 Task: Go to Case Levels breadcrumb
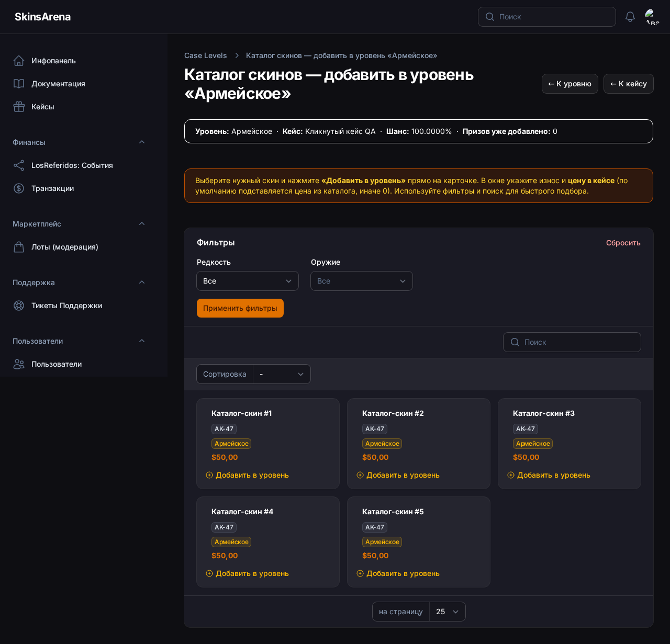tap(206, 55)
